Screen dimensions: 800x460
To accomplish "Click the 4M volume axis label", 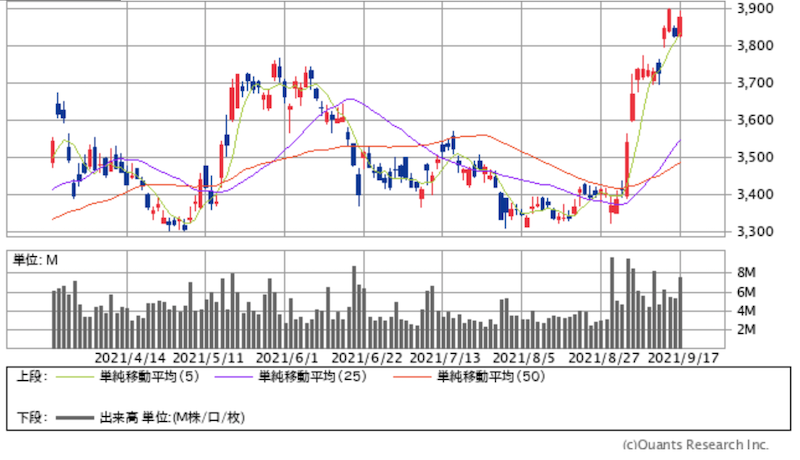I will pos(746,311).
